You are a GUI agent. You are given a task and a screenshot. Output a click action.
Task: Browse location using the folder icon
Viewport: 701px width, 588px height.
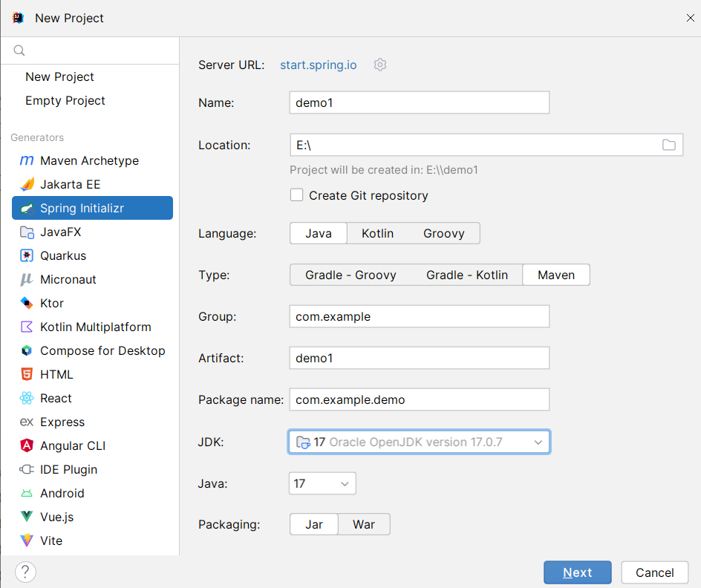click(x=669, y=145)
